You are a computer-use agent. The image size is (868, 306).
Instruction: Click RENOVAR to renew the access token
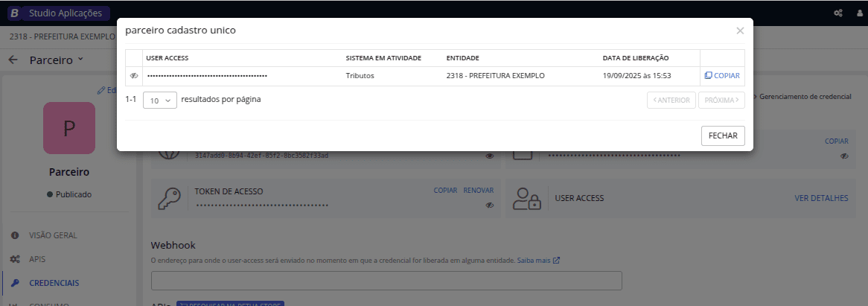tap(478, 191)
